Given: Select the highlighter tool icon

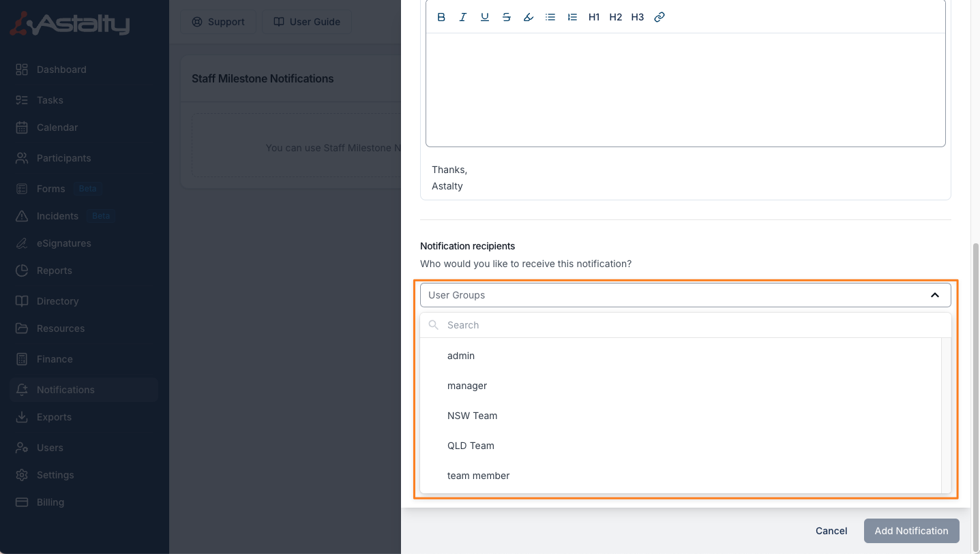Looking at the screenshot, I should 529,17.
